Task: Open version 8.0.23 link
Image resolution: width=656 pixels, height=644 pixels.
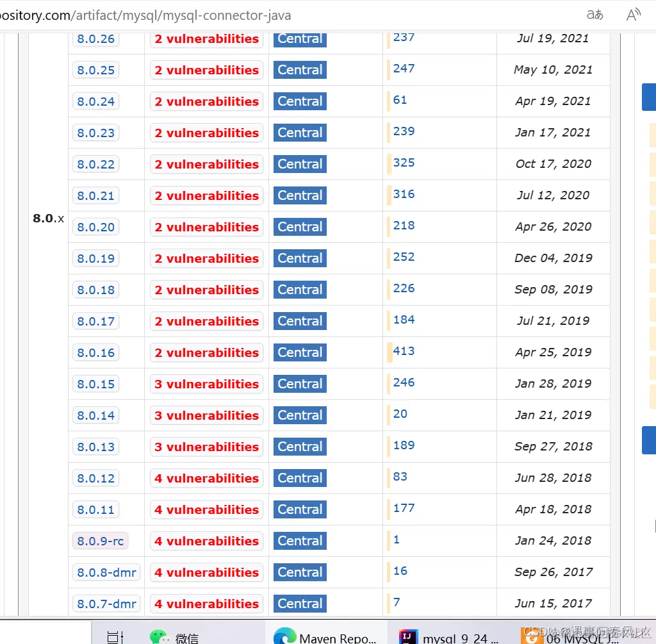Action: point(96,133)
